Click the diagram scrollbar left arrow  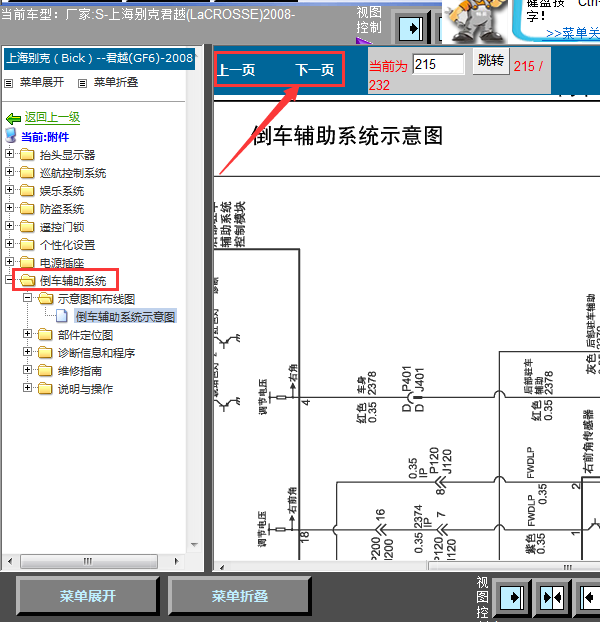(x=222, y=567)
